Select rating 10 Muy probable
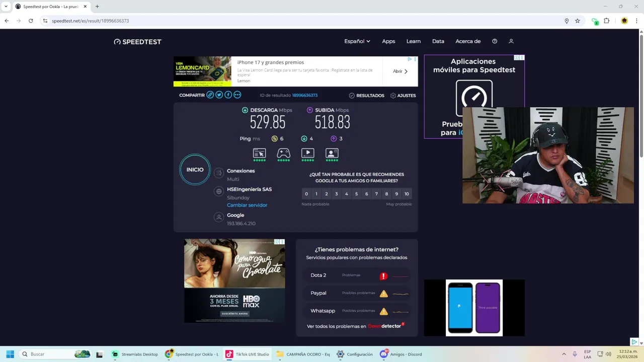The image size is (644, 362). click(407, 194)
